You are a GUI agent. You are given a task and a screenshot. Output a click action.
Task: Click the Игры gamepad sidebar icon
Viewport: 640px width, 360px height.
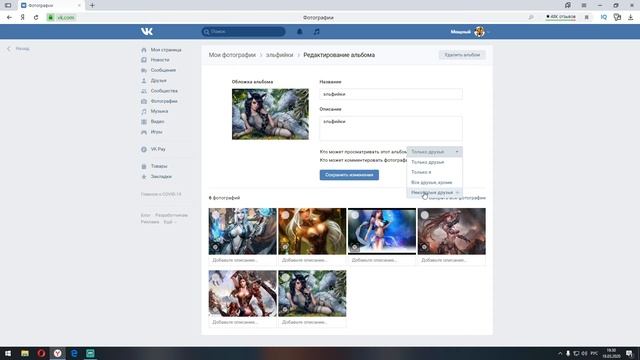(x=144, y=132)
